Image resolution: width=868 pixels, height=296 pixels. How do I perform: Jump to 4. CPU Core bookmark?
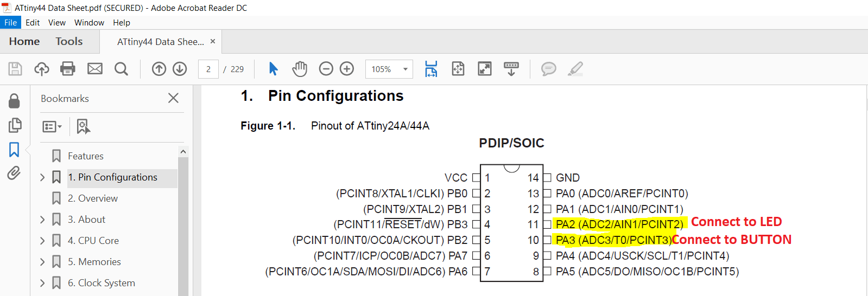[93, 241]
